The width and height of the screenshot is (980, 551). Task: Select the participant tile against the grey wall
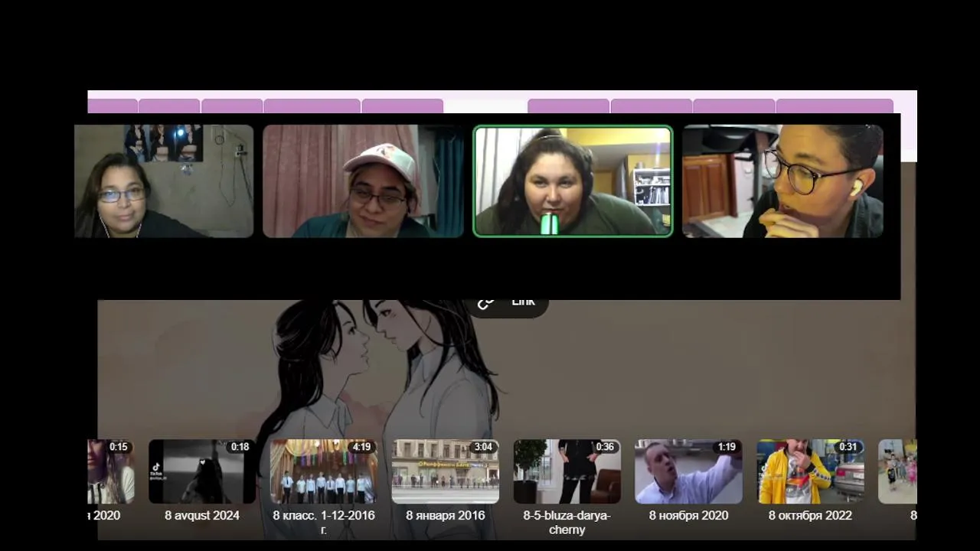(x=164, y=181)
